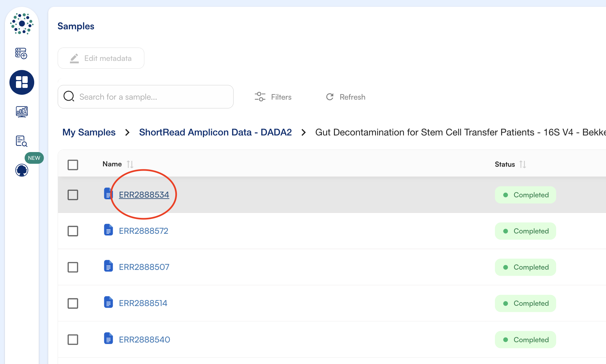606x364 pixels.
Task: Open the Filters panel
Action: 273,97
